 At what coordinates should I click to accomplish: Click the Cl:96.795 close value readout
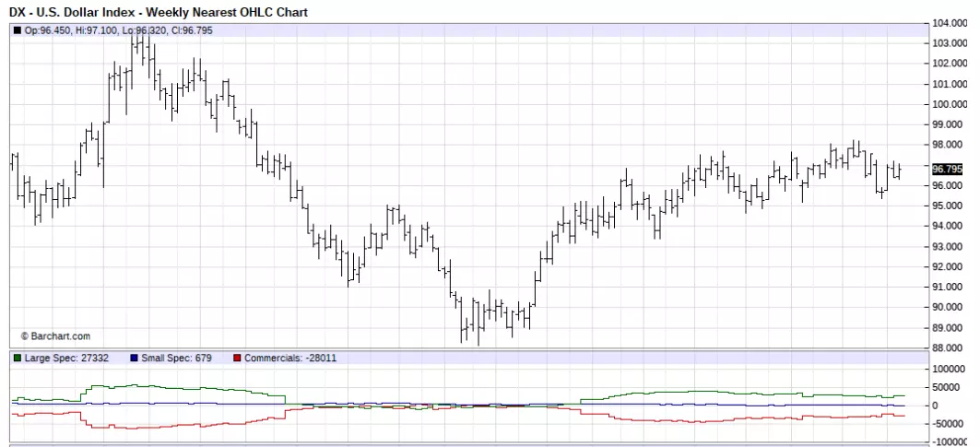tap(191, 30)
